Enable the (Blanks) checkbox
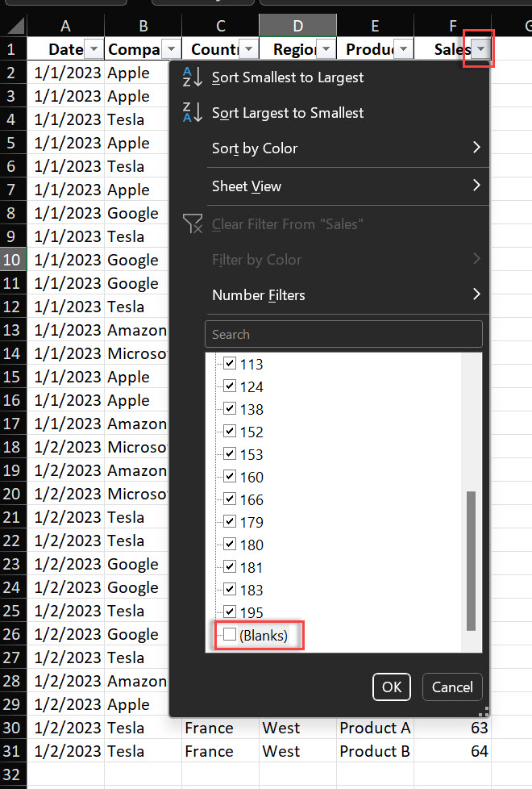The width and height of the screenshot is (532, 789). point(230,635)
